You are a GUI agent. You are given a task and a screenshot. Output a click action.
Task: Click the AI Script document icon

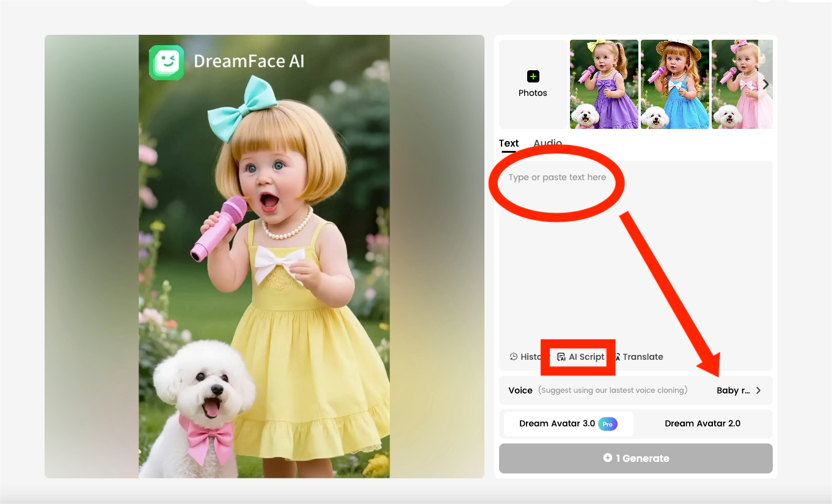(x=561, y=357)
